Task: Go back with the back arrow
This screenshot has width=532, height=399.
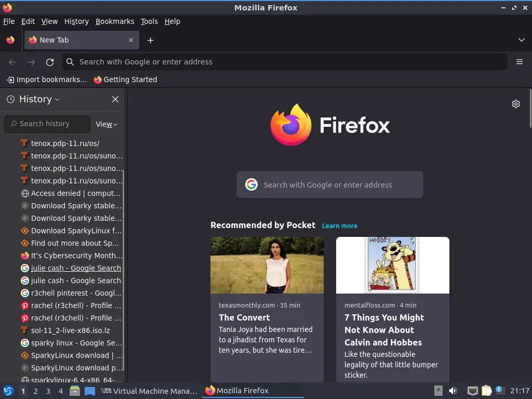Action: tap(12, 62)
